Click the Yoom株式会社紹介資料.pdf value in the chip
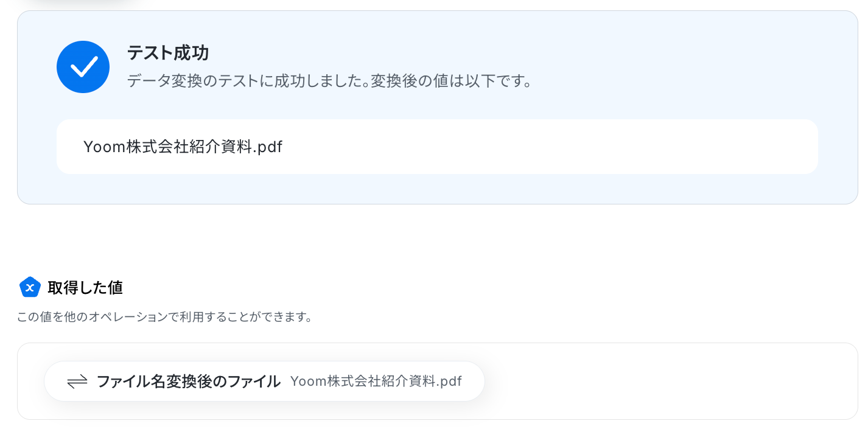The height and width of the screenshot is (432, 868). tap(376, 381)
